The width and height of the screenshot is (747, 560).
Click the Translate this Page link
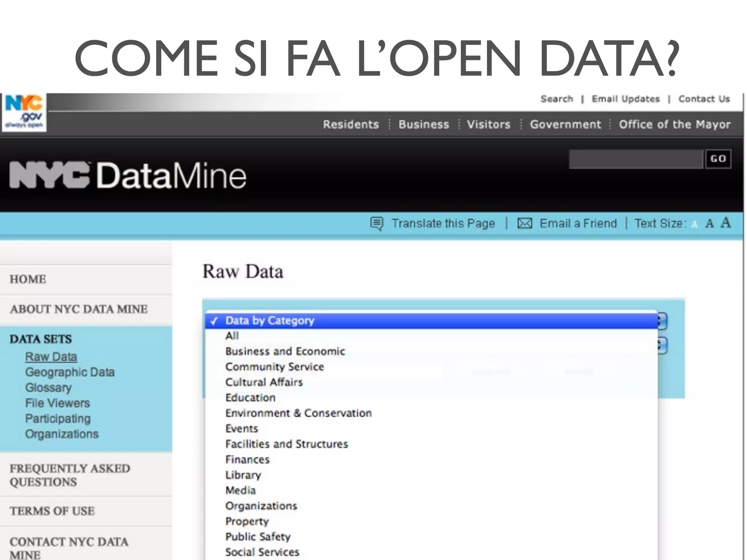(443, 223)
